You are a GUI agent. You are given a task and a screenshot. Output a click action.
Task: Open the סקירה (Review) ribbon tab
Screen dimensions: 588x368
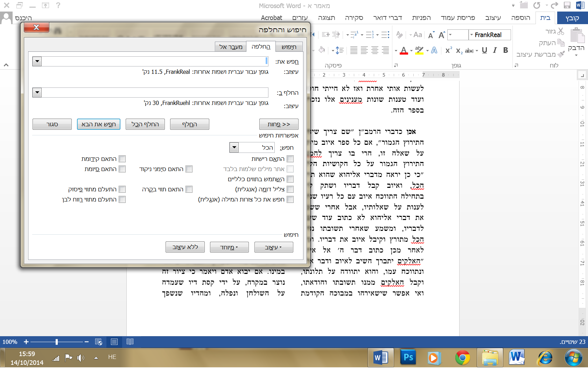click(354, 18)
